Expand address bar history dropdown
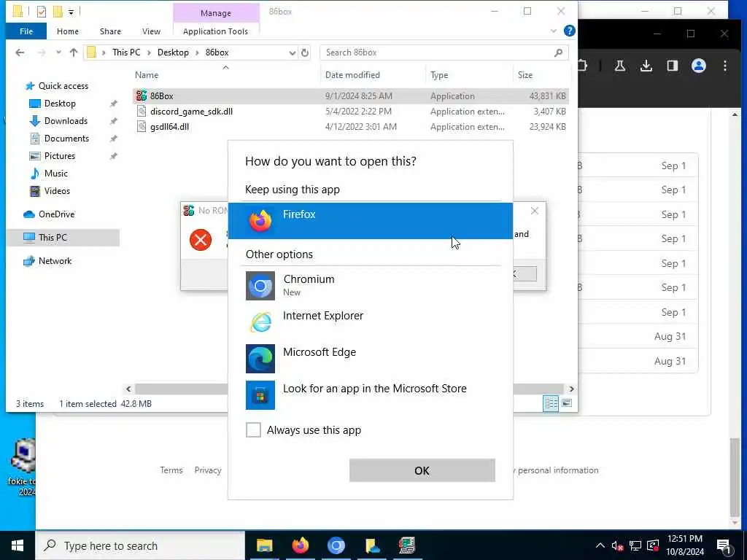 tap(292, 52)
